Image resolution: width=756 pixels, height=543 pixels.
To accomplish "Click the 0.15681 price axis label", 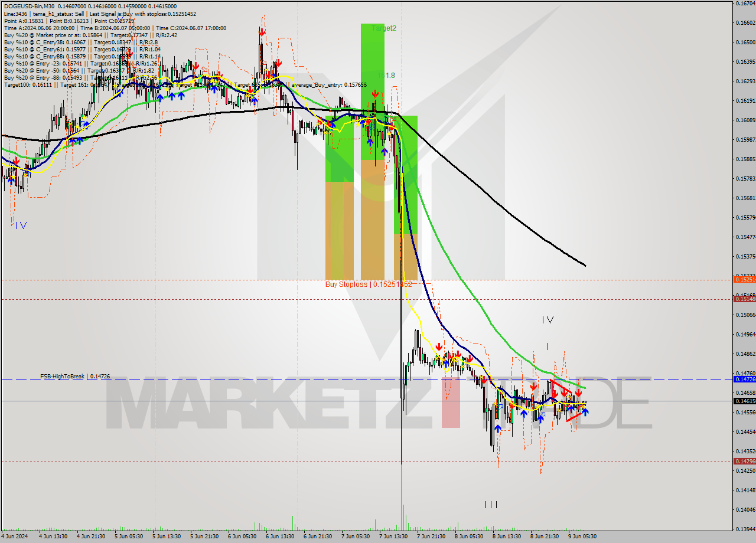I will [745, 198].
